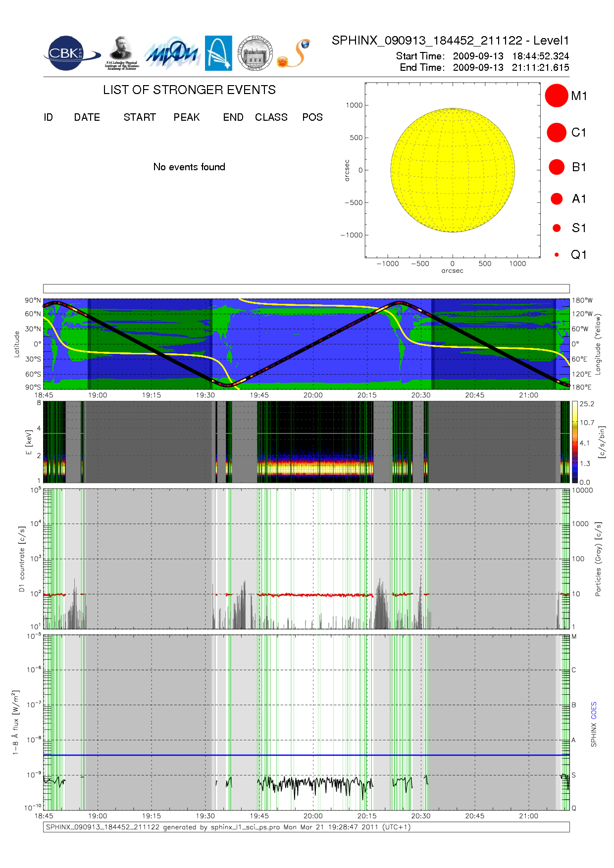Click the blue GOES axis label
This screenshot has width=614, height=868.
pos(594,710)
